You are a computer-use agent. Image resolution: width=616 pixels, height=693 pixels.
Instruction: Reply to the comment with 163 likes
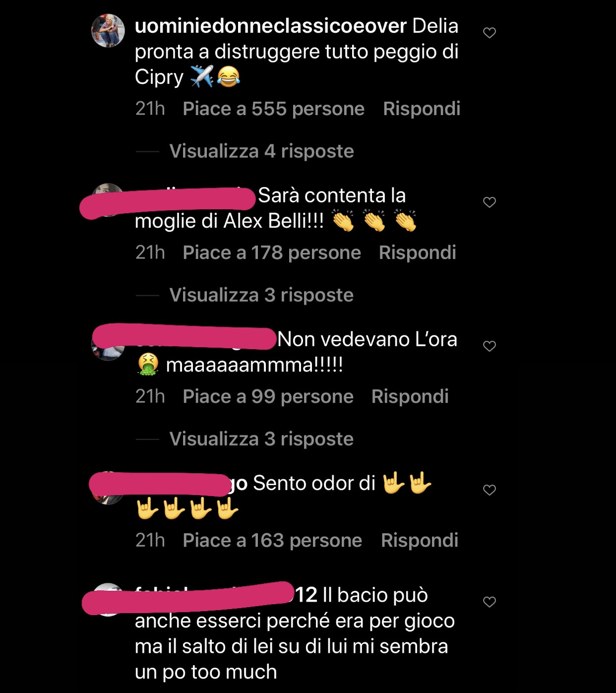420,540
